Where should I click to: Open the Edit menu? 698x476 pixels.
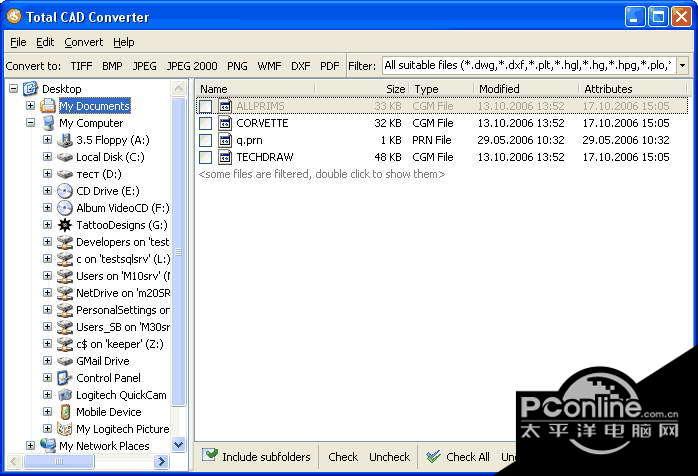[45, 42]
